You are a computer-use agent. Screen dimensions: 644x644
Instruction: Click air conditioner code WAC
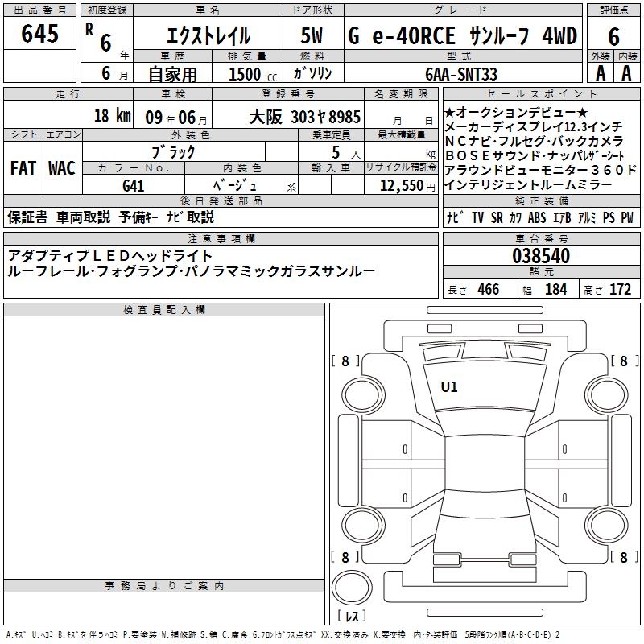tap(62, 168)
